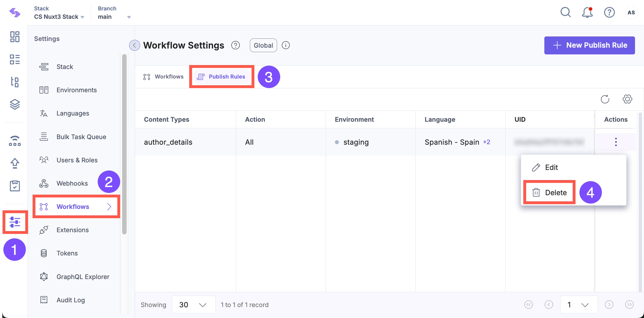Open the Assets layers icon in left rail
The image size is (644, 318).
coord(15,104)
